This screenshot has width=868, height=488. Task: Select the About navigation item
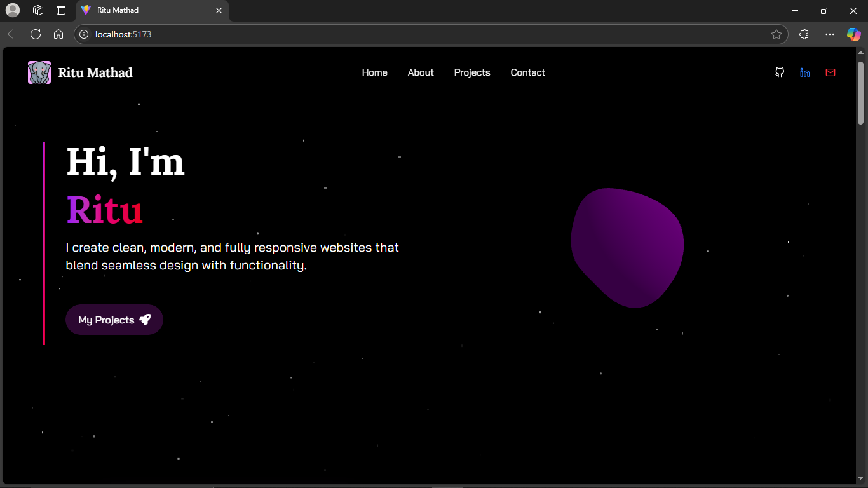(x=421, y=72)
